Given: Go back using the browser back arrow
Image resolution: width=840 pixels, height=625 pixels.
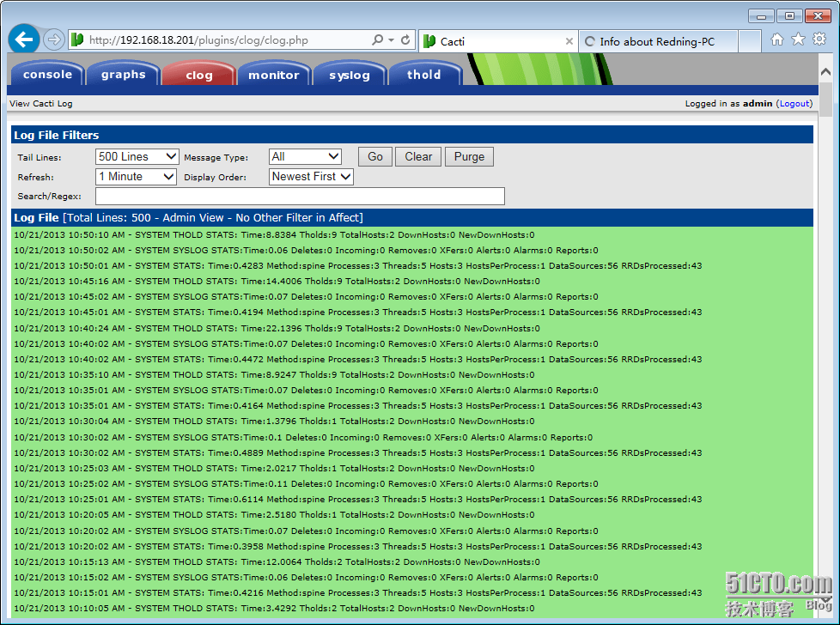Looking at the screenshot, I should (x=23, y=39).
